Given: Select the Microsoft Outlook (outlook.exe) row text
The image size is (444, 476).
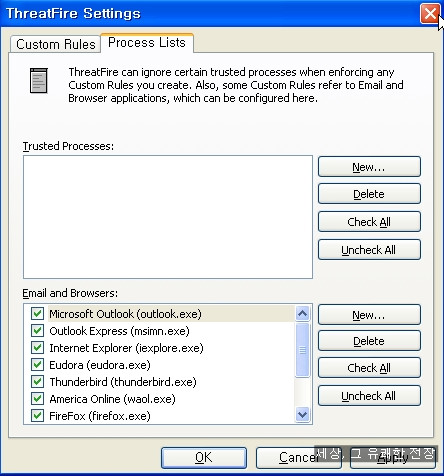Looking at the screenshot, I should point(125,314).
